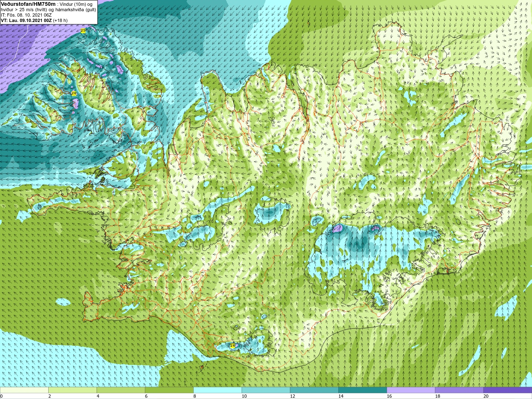Click the legend scale label 18
532x399 pixels.
pyautogui.click(x=438, y=396)
